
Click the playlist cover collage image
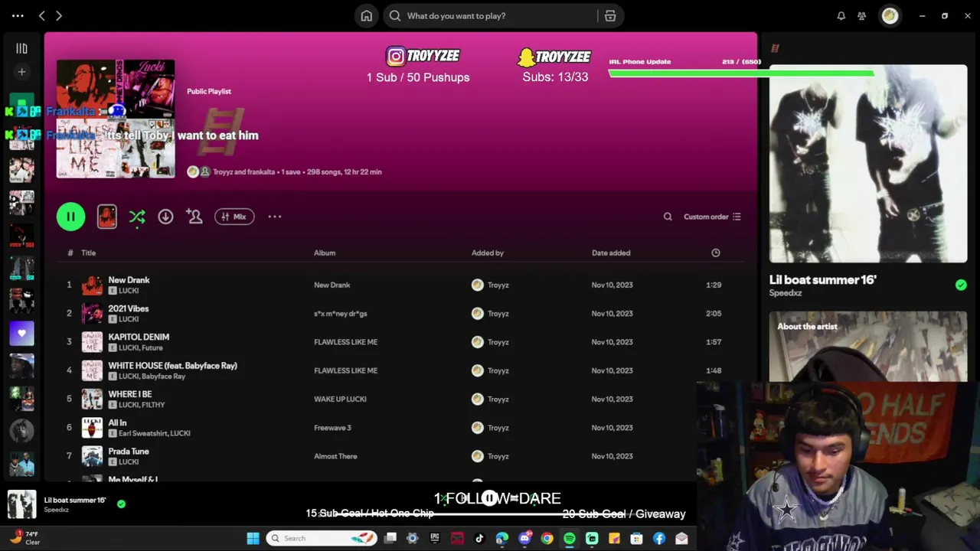116,119
